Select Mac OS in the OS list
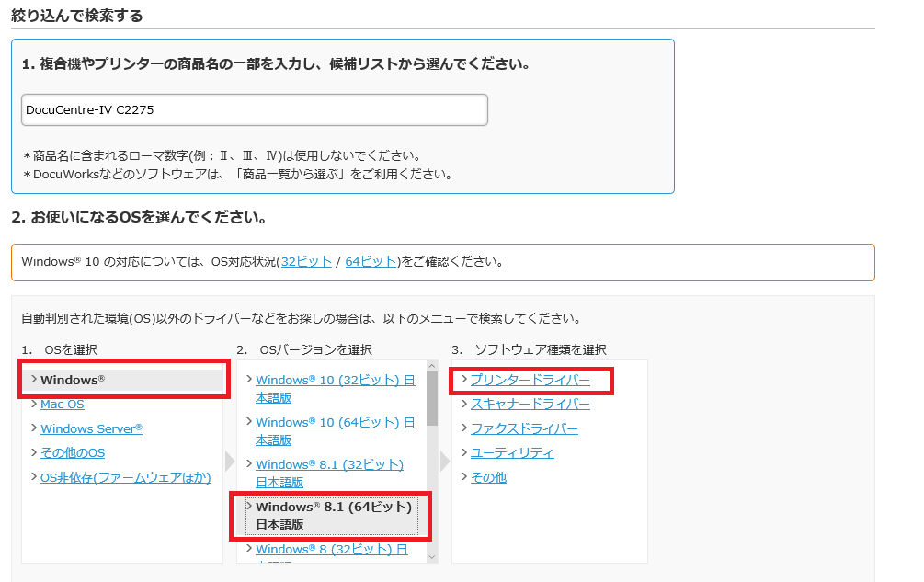 (x=62, y=405)
